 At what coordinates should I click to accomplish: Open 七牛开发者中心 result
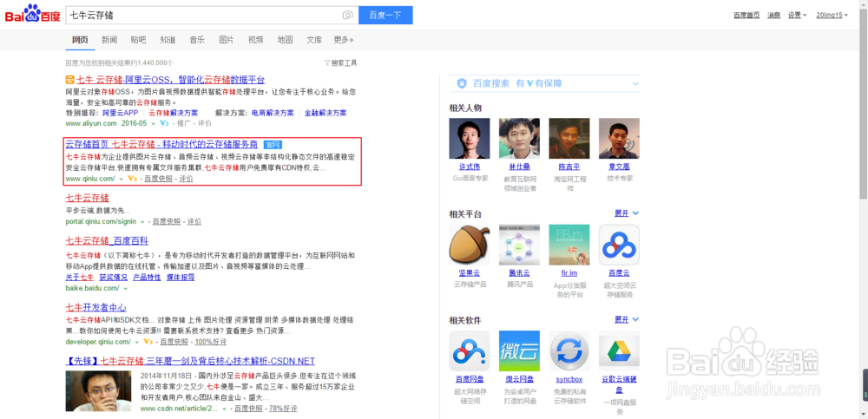click(95, 307)
